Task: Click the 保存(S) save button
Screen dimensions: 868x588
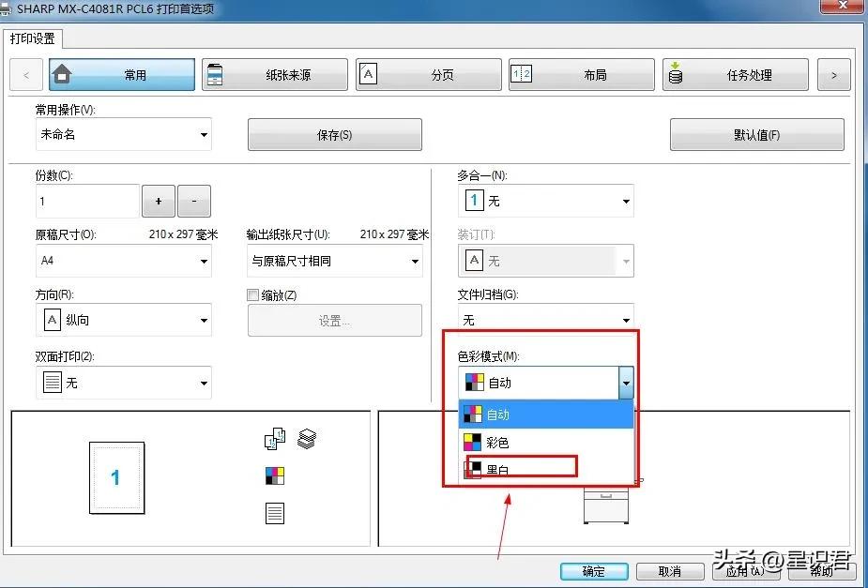Action: [334, 134]
